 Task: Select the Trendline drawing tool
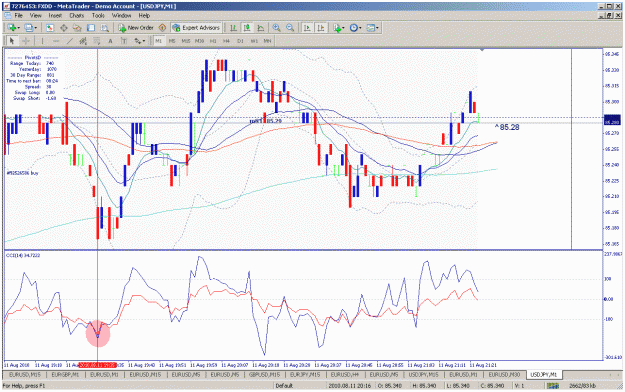coord(70,41)
